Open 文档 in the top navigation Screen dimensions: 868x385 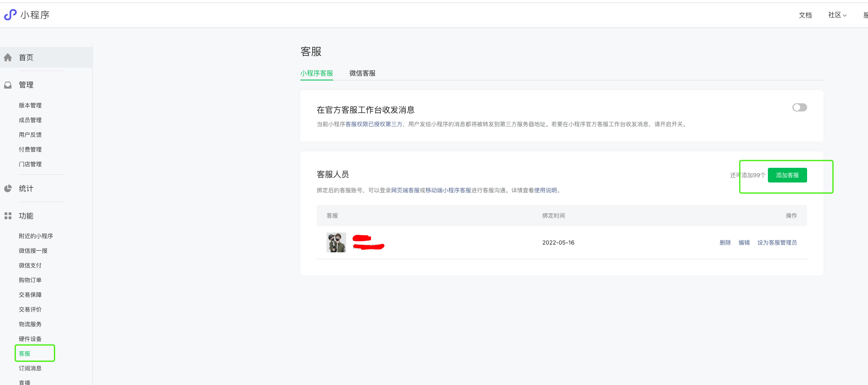pyautogui.click(x=805, y=15)
